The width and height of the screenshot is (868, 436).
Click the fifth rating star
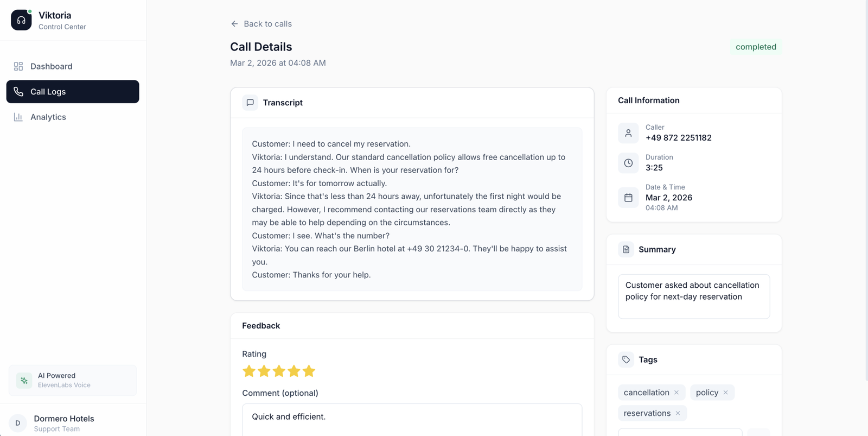(x=309, y=371)
